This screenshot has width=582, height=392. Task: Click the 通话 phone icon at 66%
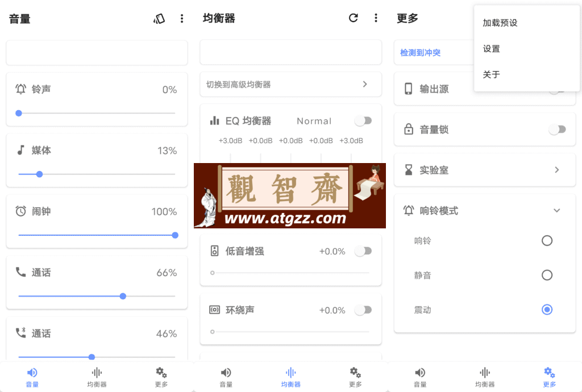[x=21, y=272]
